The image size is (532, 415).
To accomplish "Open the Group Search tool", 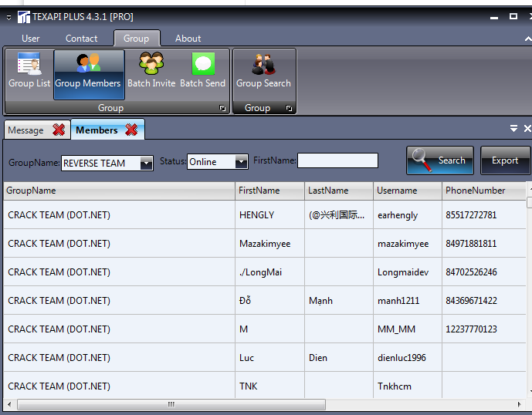I will pyautogui.click(x=263, y=71).
